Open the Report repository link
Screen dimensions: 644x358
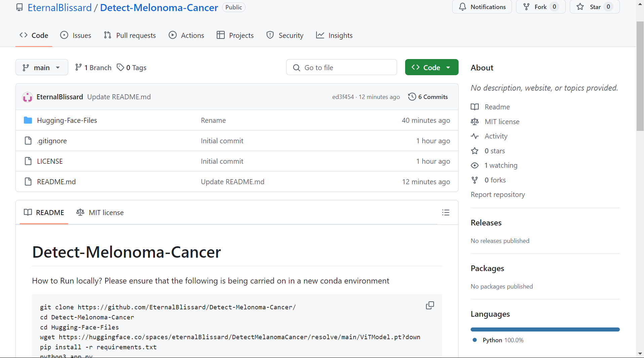(498, 194)
